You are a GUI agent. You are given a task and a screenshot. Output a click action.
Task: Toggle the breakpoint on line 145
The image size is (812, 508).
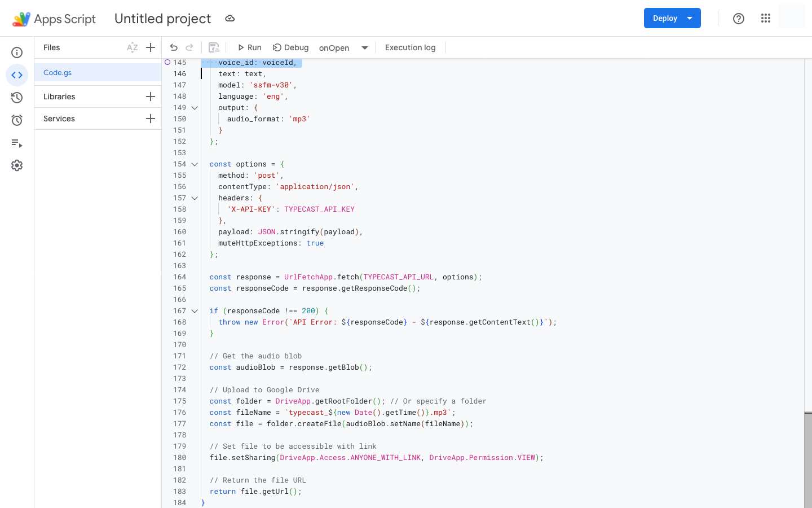pos(167,62)
